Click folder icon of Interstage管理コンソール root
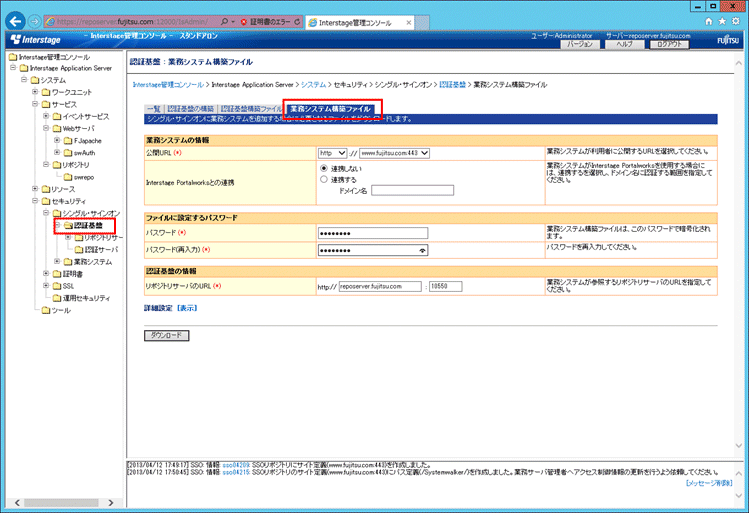 (x=13, y=57)
